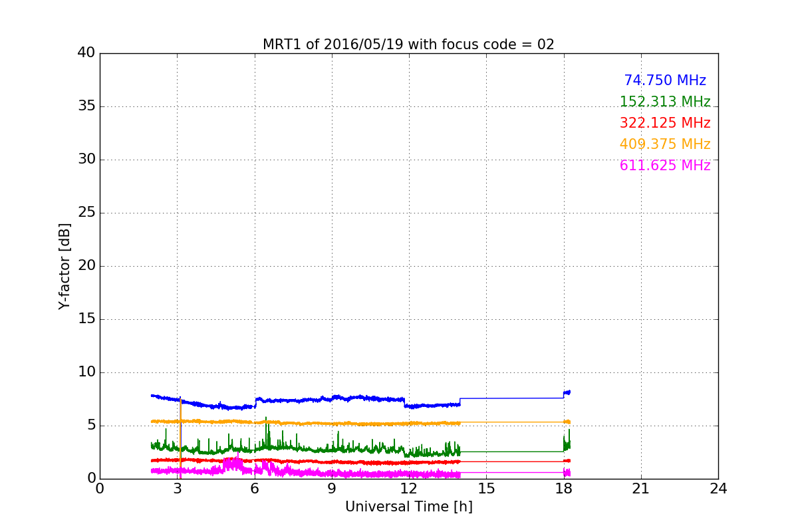Select the green '152.313 MHz' legend label
Image resolution: width=798 pixels, height=532 pixels.
(x=665, y=102)
